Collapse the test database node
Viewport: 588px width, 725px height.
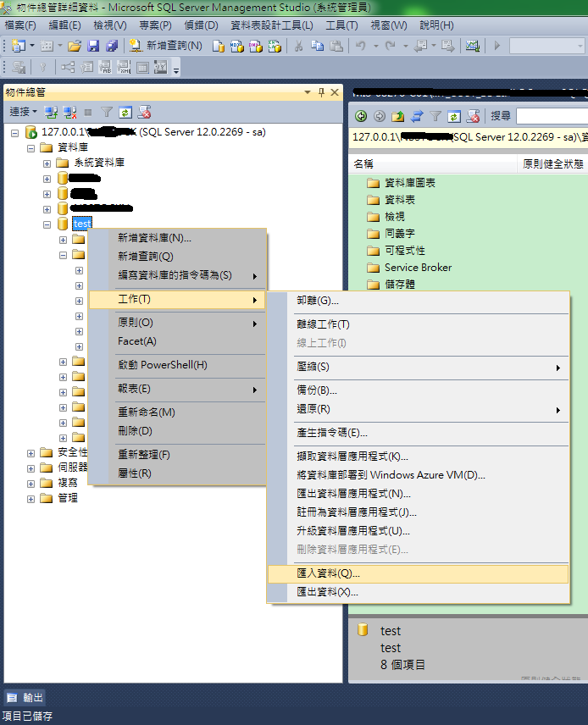[x=47, y=224]
